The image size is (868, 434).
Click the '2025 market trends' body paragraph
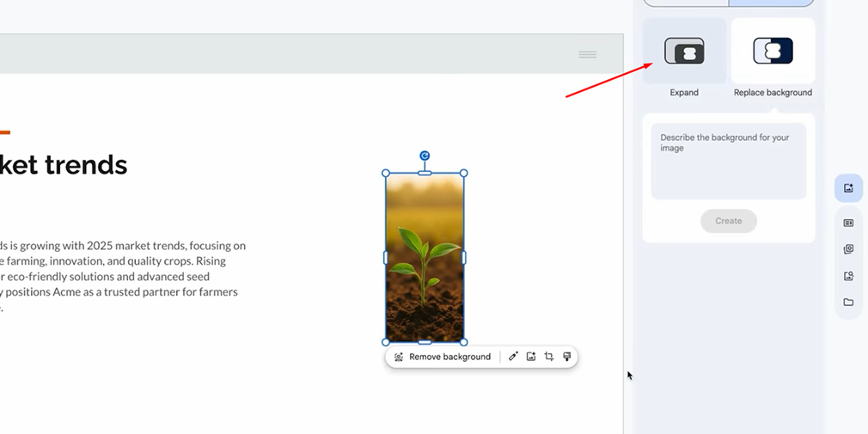point(123,277)
